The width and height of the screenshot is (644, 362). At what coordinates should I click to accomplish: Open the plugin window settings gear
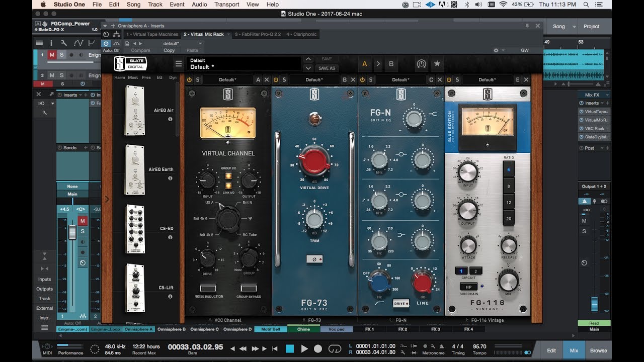point(497,50)
